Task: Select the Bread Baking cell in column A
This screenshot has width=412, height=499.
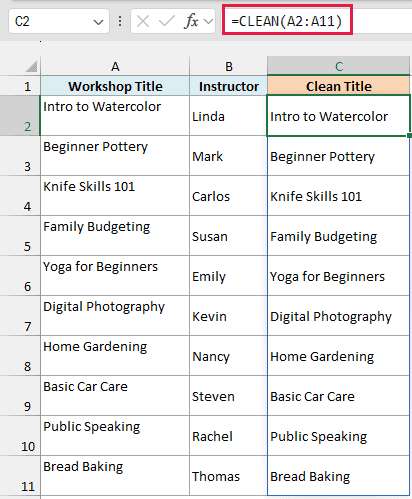Action: (115, 476)
